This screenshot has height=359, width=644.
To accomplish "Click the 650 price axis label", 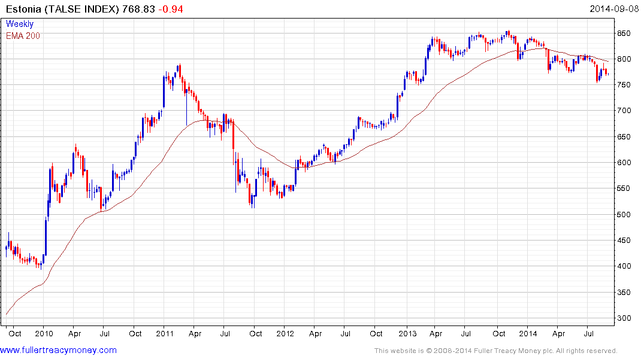I will tap(624, 136).
